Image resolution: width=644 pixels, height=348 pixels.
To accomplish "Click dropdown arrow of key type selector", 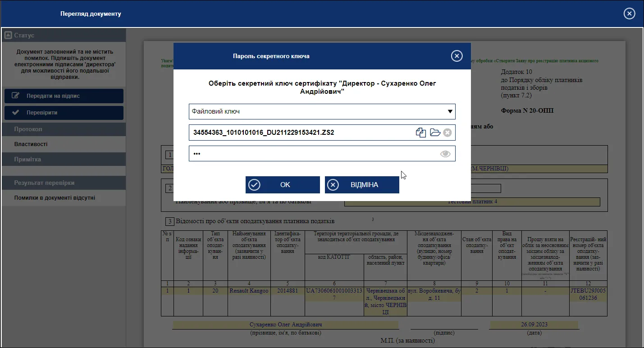I will click(450, 111).
